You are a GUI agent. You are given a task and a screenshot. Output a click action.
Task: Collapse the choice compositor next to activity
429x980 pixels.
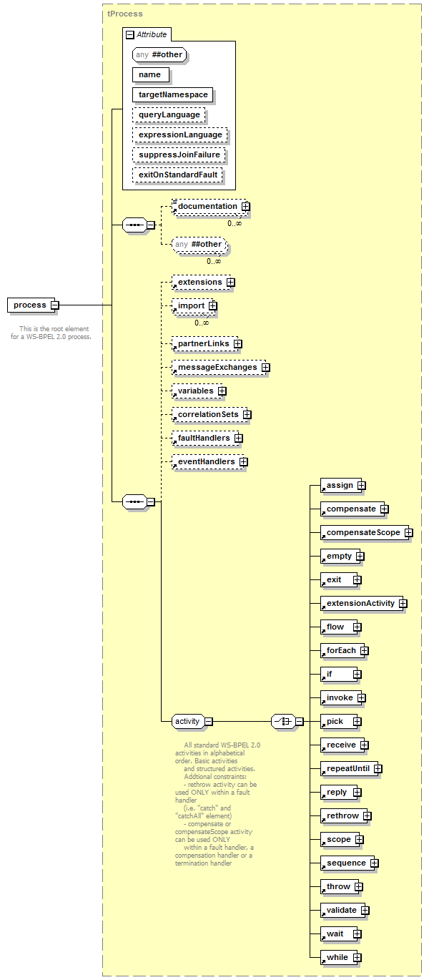(x=299, y=722)
